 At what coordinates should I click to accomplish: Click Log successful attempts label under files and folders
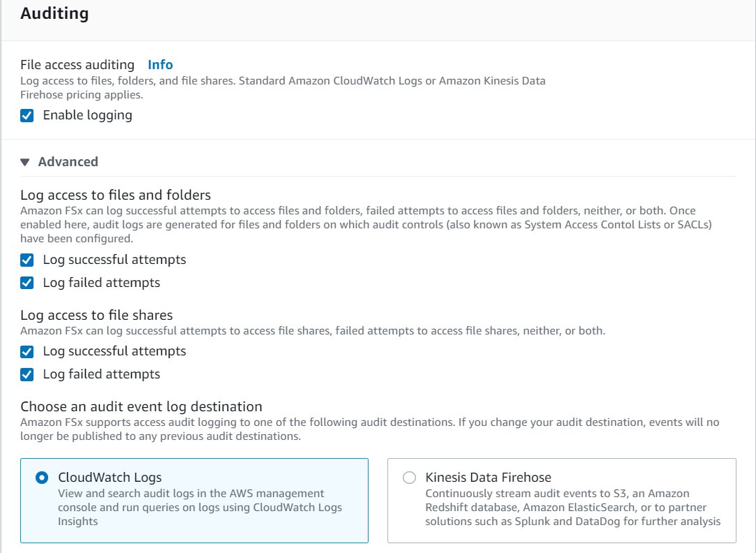[114, 260]
